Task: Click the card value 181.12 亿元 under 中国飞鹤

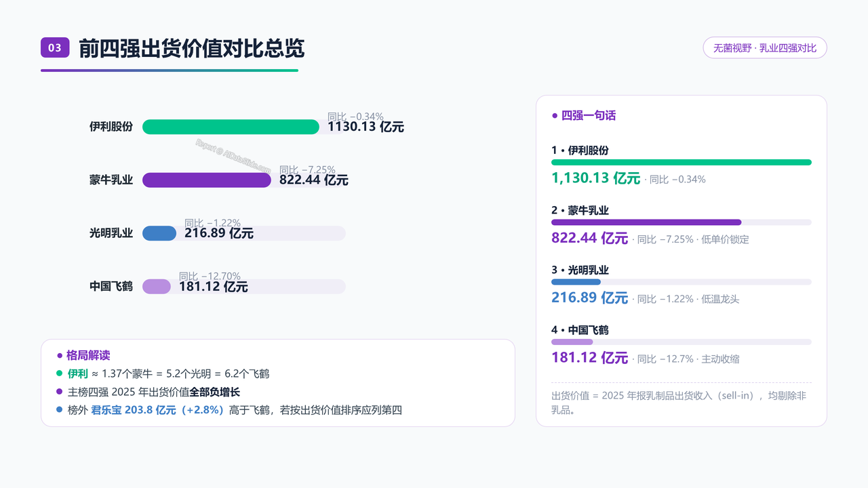Action: tap(590, 358)
